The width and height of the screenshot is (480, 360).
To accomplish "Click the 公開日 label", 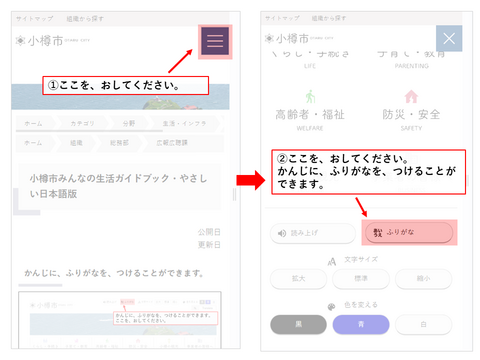I will [x=209, y=232].
